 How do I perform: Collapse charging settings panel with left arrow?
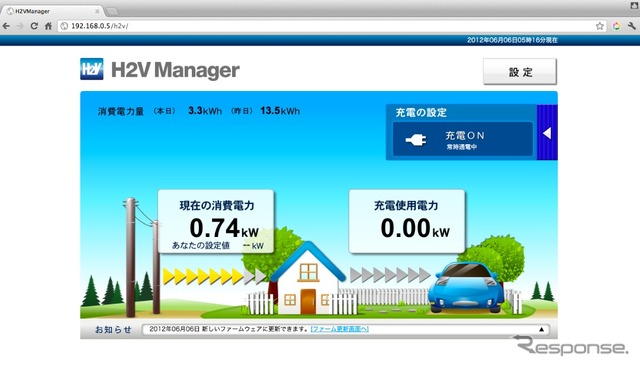(x=547, y=133)
